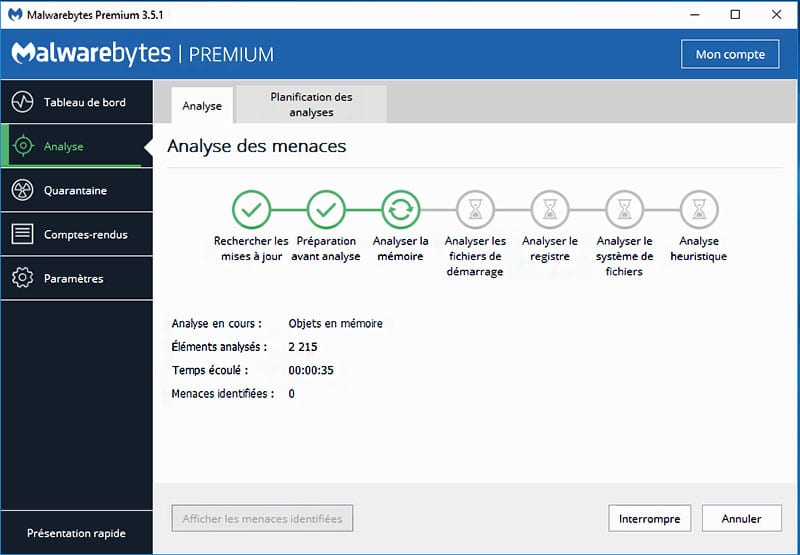Viewport: 800px width, 555px height.
Task: Click the elapsed time '00:00:35'
Action: (311, 370)
